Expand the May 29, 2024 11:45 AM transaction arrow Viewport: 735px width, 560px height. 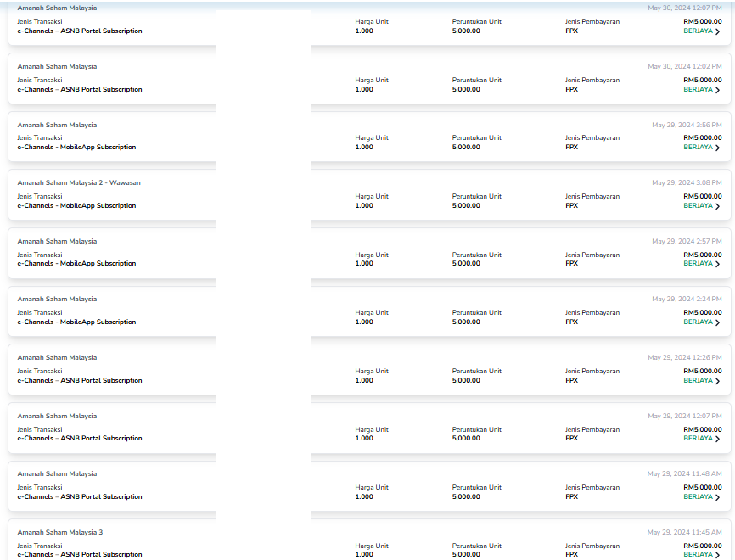pos(717,555)
